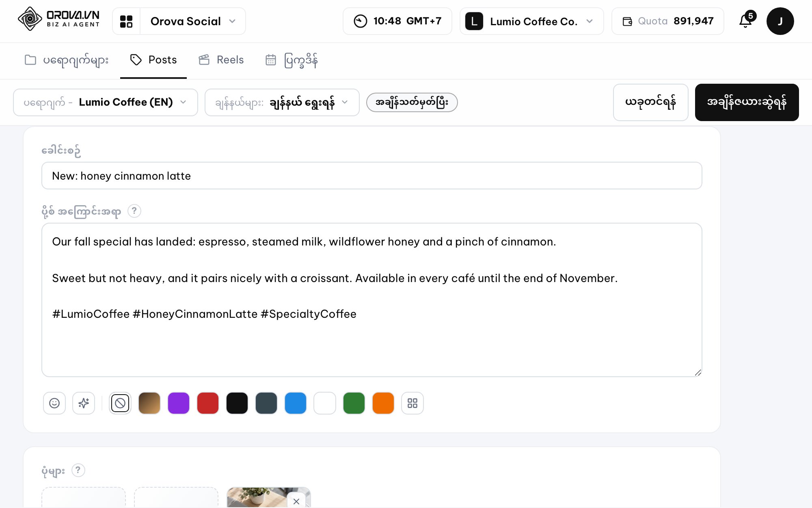Pick the blue background swatch

point(296,403)
